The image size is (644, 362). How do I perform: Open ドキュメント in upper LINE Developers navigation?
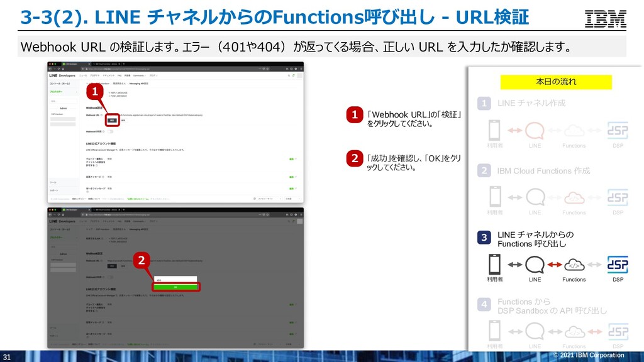(108, 75)
